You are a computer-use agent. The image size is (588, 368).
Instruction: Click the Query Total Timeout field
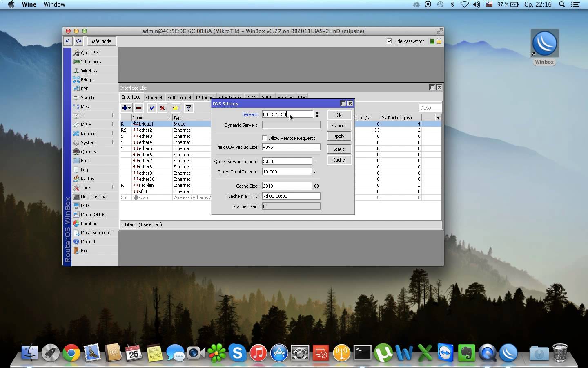[287, 172]
